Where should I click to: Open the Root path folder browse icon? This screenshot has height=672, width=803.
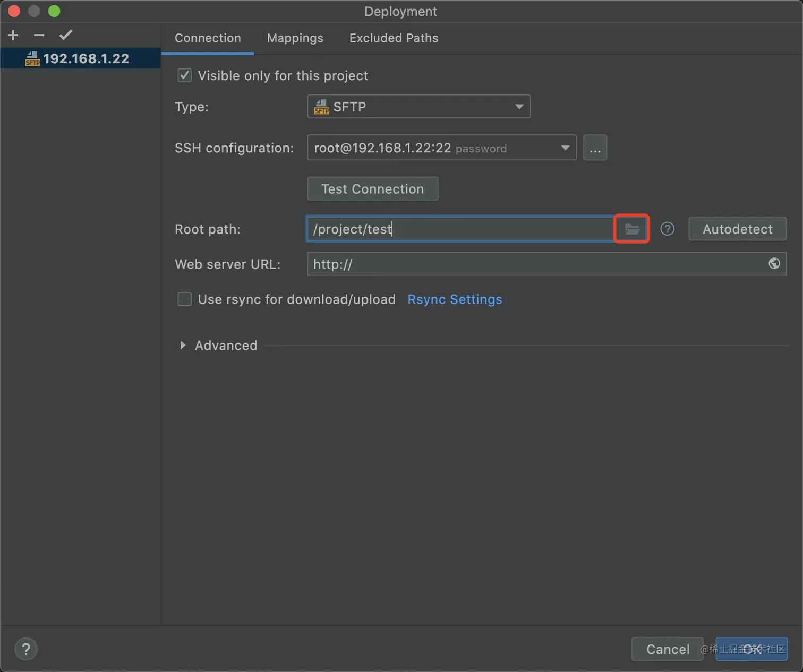(x=631, y=229)
